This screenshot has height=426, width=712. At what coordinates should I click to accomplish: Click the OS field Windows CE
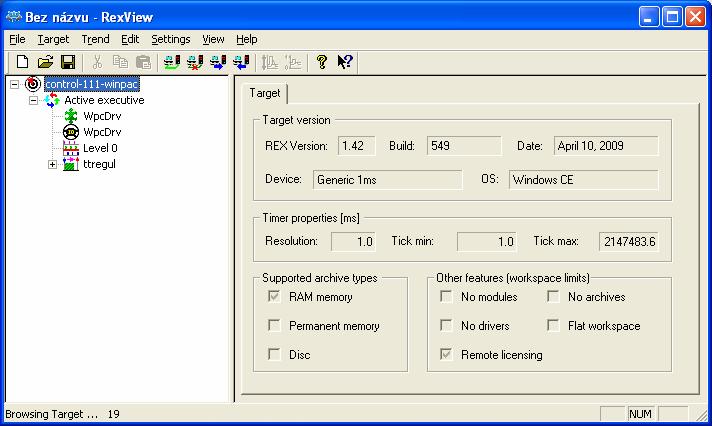[x=583, y=179]
